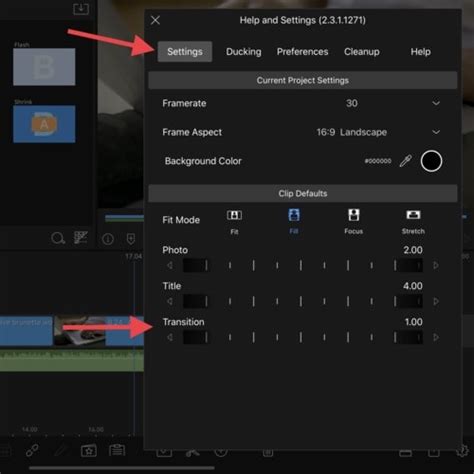Image resolution: width=474 pixels, height=474 pixels.
Task: Select the Fill fit mode
Action: coord(294,215)
